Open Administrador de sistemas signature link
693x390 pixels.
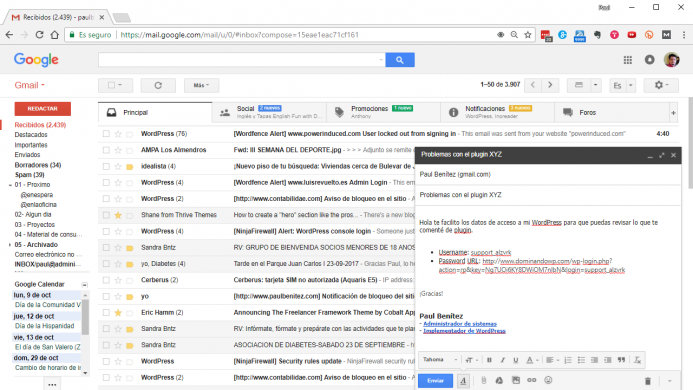(x=460, y=324)
